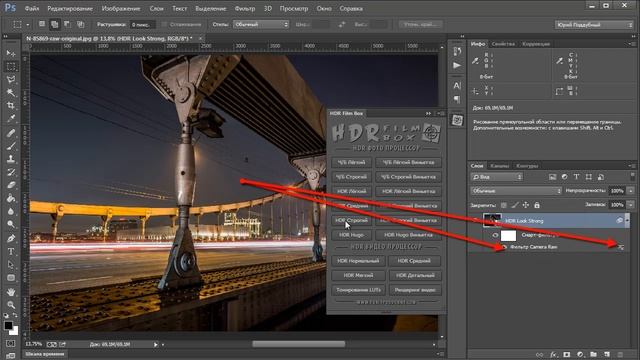Viewport: 640px width, 360px height.
Task: Open the Opacity slider dropdown arrow
Action: pos(631,191)
